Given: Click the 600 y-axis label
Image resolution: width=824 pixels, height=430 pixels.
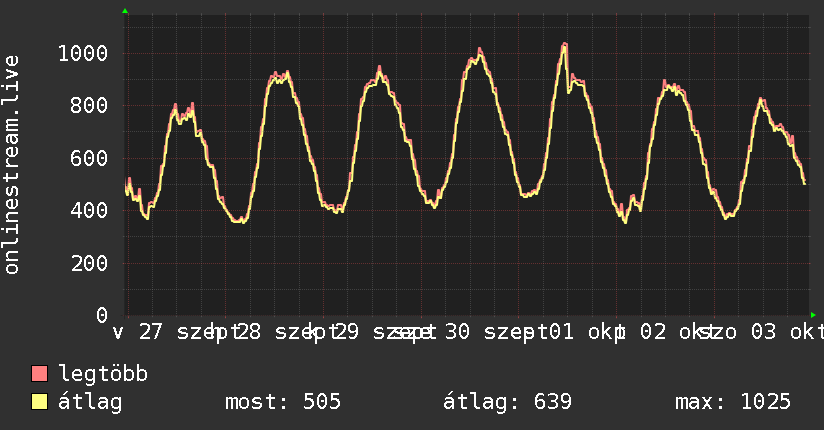Looking at the screenshot, I should pyautogui.click(x=89, y=158).
